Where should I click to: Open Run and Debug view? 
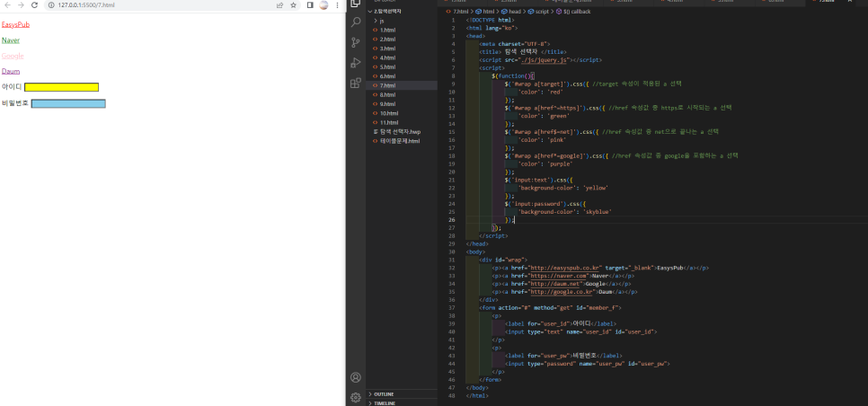356,63
